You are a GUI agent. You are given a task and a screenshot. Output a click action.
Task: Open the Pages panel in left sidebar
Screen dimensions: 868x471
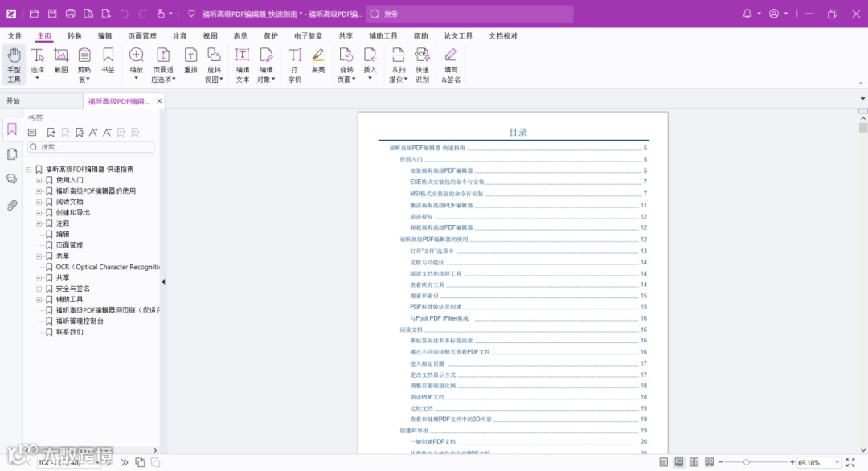pyautogui.click(x=11, y=154)
